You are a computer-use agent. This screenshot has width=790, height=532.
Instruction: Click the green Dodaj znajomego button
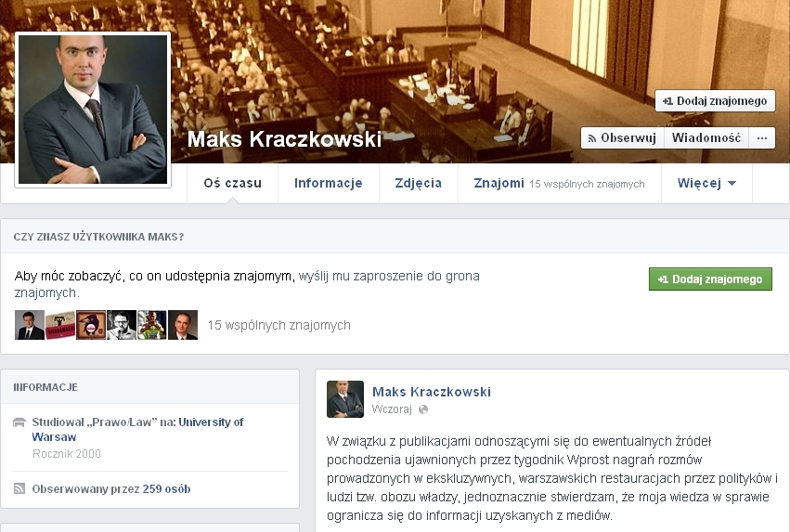(x=710, y=279)
